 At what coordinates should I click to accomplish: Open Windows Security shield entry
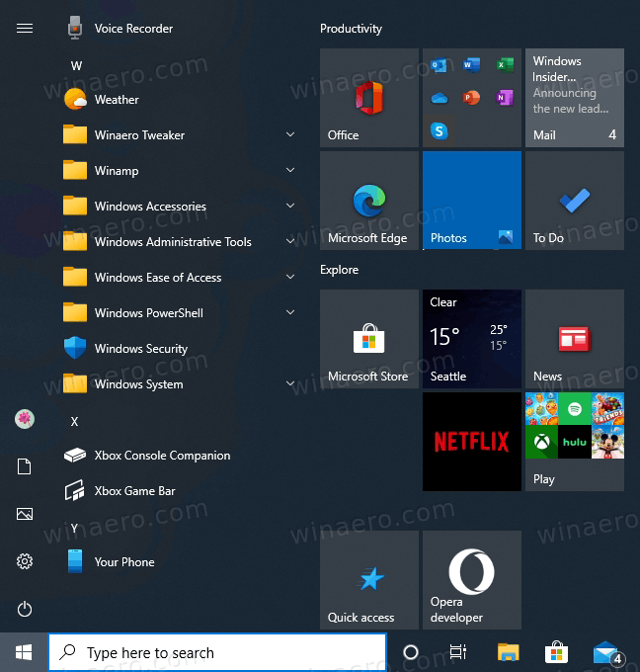click(x=180, y=349)
